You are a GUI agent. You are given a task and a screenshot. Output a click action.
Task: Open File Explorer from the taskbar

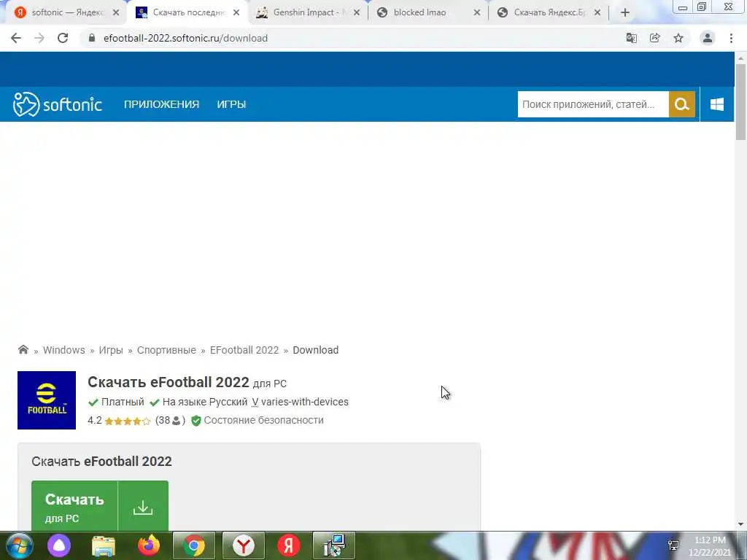(x=104, y=545)
